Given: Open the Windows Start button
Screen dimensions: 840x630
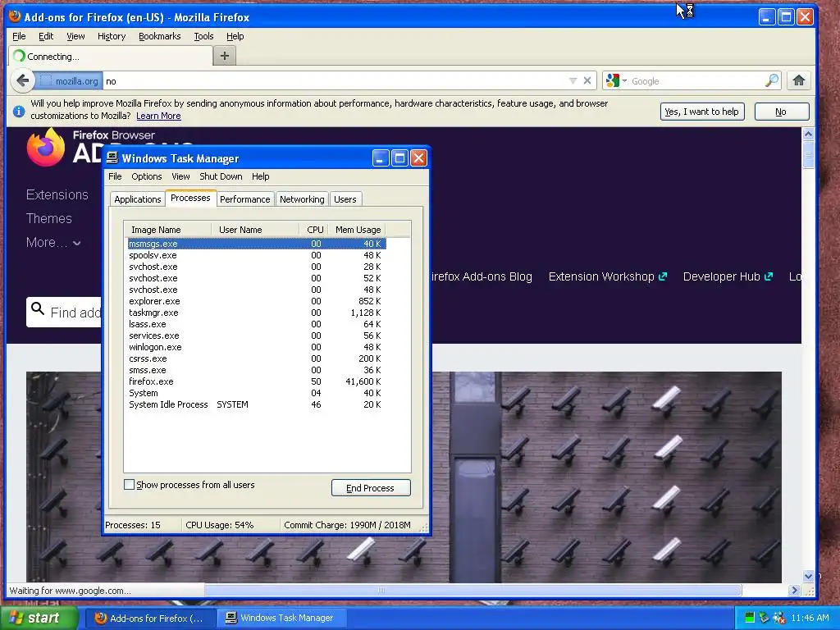Looking at the screenshot, I should tap(39, 618).
